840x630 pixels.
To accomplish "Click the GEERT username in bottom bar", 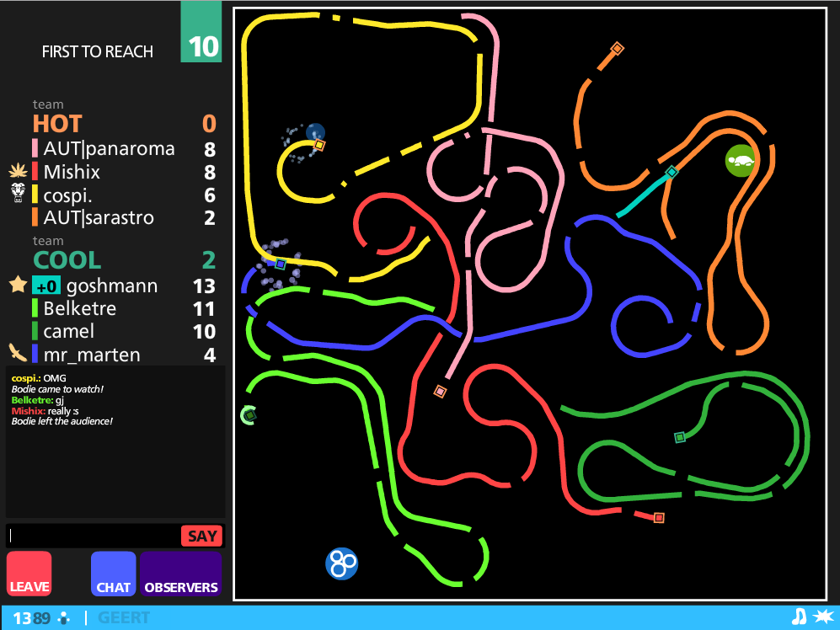I will [124, 617].
